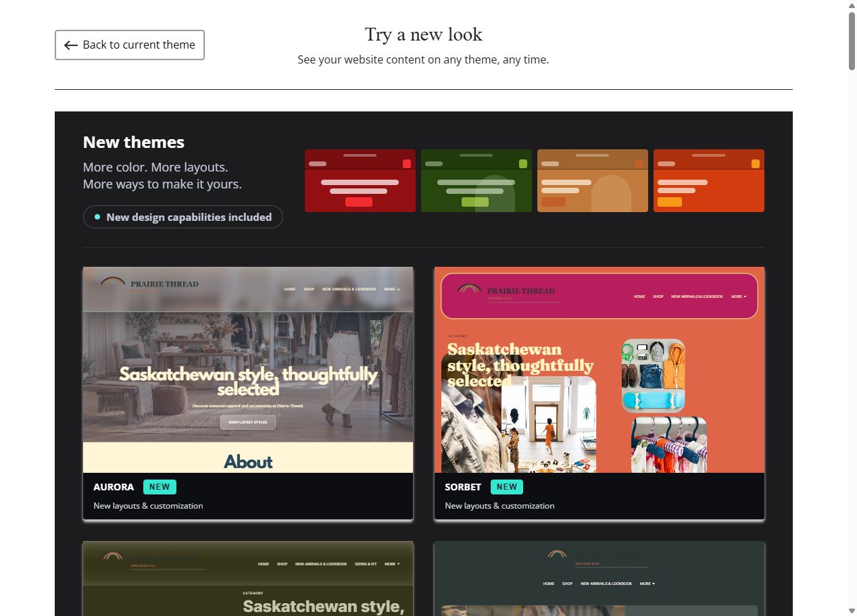This screenshot has height=616, width=857.
Task: Click SIZING & FIT in olive theme preview
Action: pos(366,564)
